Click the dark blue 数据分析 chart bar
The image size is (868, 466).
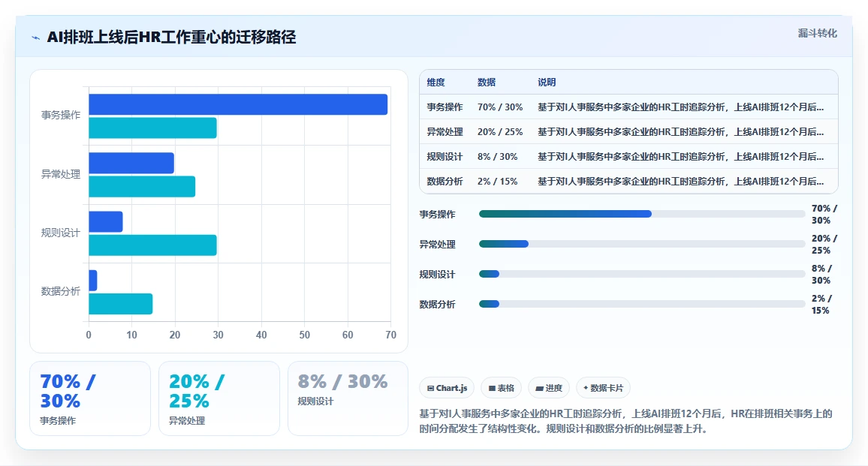click(x=93, y=281)
